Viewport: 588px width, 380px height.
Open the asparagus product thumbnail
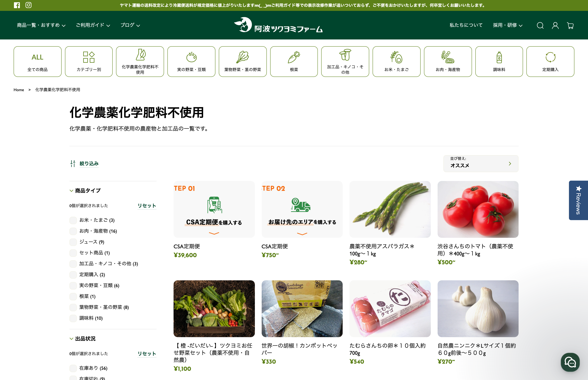tap(390, 209)
